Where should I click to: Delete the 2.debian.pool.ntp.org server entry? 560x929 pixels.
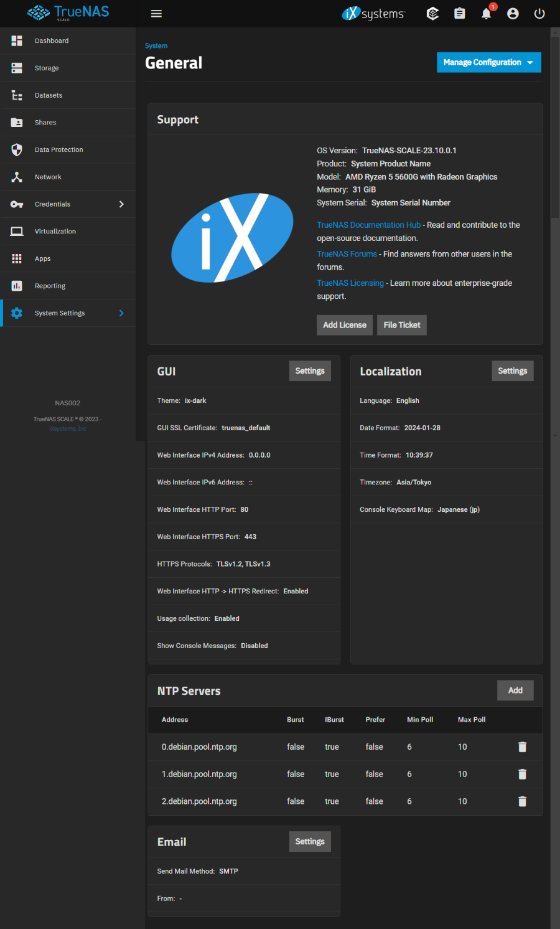pos(522,801)
